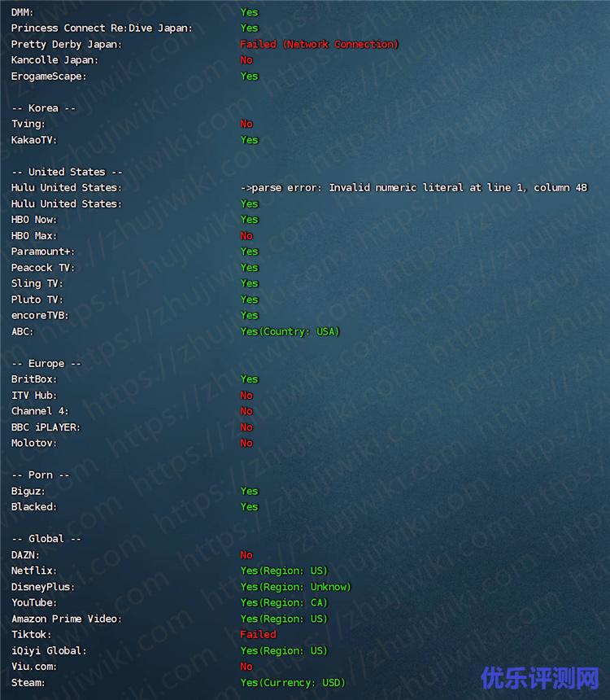Click the red 'No' next to HBO Max
Screen dimensions: 610x700
click(246, 236)
